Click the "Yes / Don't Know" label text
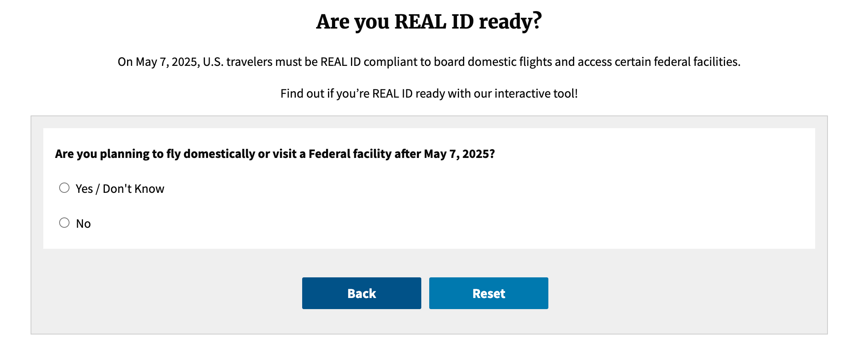Image resolution: width=868 pixels, height=346 pixels. [119, 188]
